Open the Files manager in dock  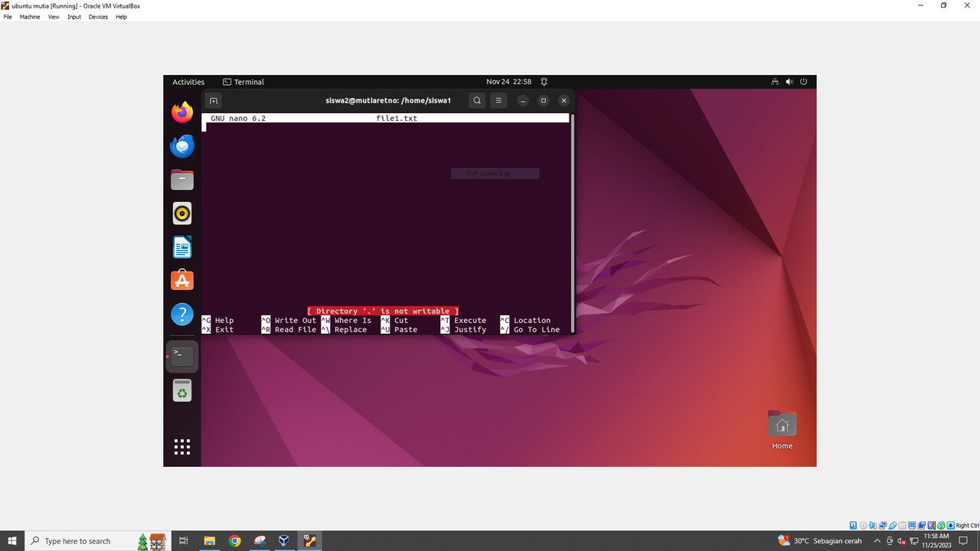click(x=182, y=180)
